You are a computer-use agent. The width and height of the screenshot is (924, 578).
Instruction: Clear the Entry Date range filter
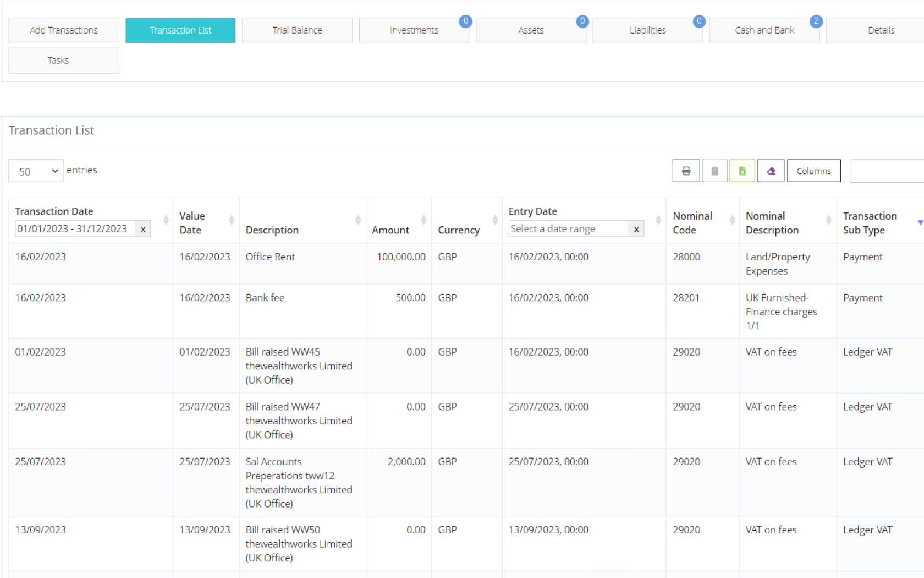coord(636,229)
